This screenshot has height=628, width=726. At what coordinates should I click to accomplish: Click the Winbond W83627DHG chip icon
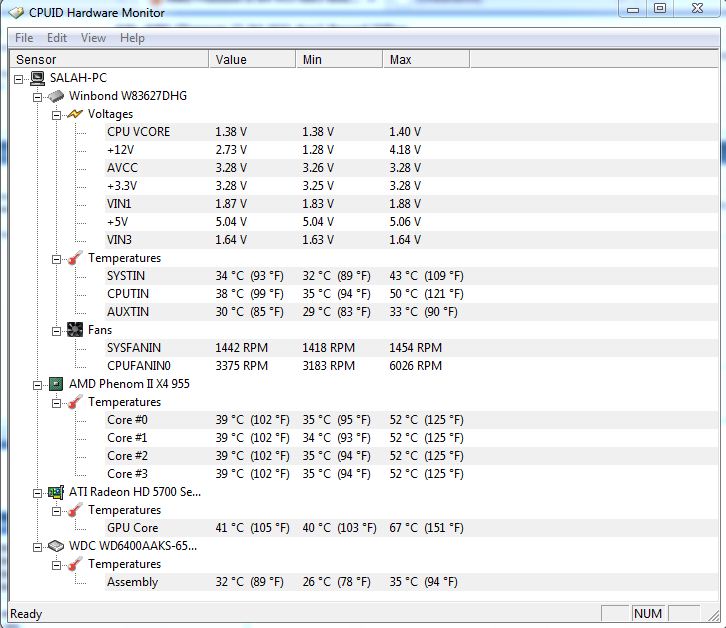[x=56, y=96]
